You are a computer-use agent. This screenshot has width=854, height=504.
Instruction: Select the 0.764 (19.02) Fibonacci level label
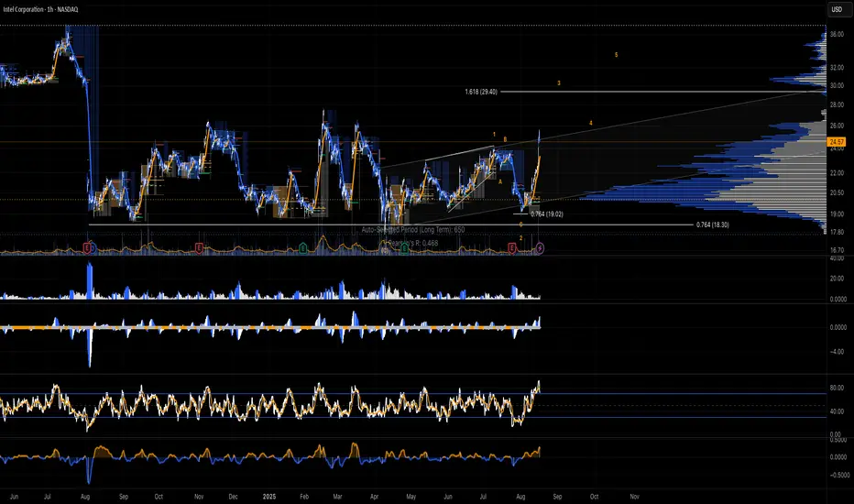pos(548,213)
